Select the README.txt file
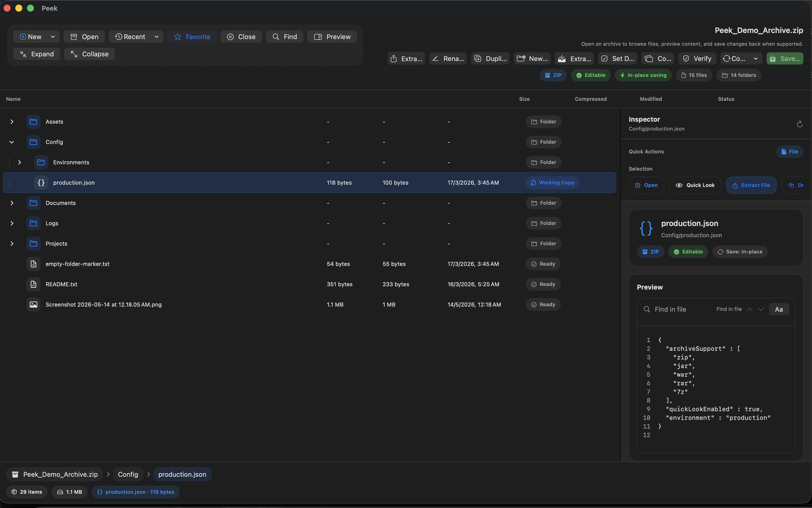This screenshot has height=508, width=812. point(309,284)
